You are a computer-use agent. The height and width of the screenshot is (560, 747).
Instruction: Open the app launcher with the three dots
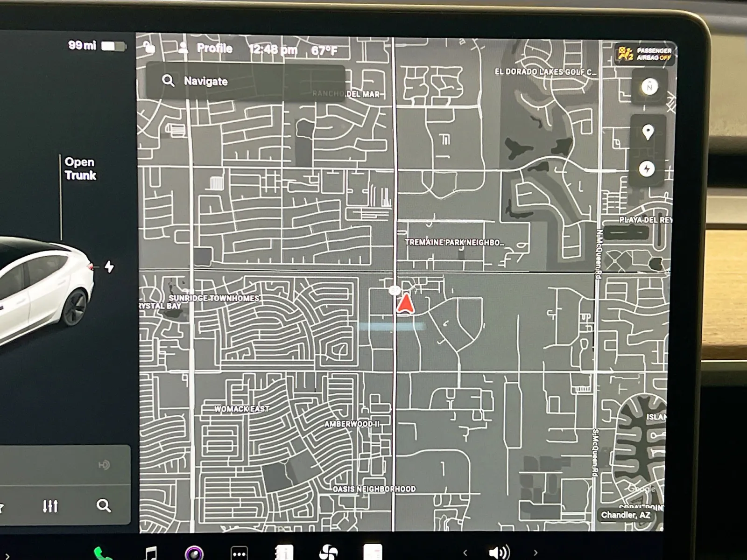click(x=238, y=555)
